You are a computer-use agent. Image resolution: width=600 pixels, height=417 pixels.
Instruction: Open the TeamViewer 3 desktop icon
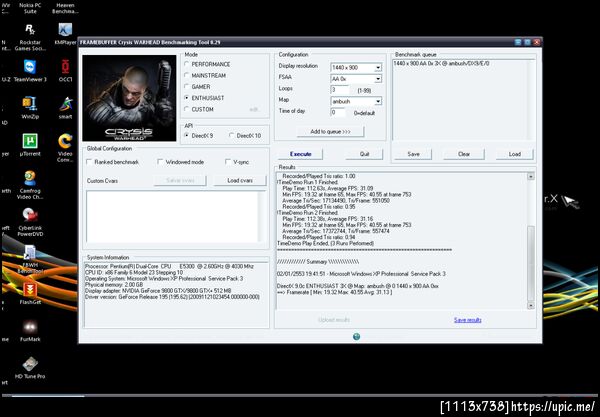30,70
